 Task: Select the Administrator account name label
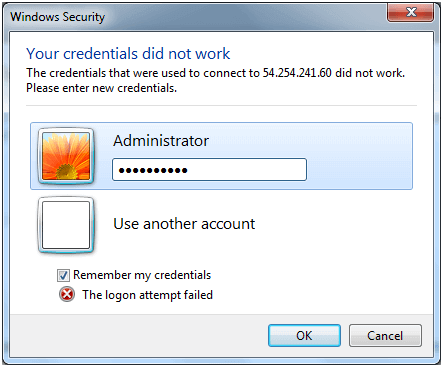point(161,141)
